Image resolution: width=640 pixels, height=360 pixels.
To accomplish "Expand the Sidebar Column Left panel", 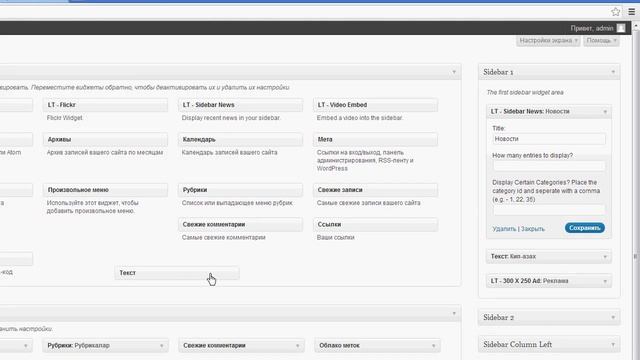I will [x=613, y=345].
